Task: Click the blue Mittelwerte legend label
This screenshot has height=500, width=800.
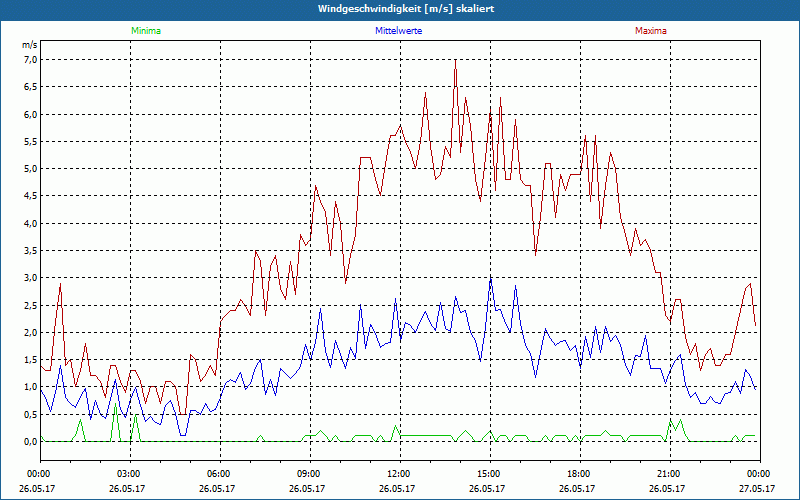Action: click(398, 31)
